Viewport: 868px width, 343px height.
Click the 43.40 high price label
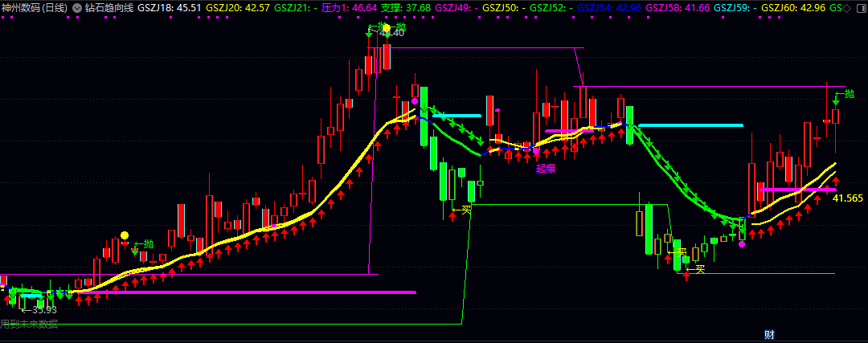pyautogui.click(x=391, y=33)
